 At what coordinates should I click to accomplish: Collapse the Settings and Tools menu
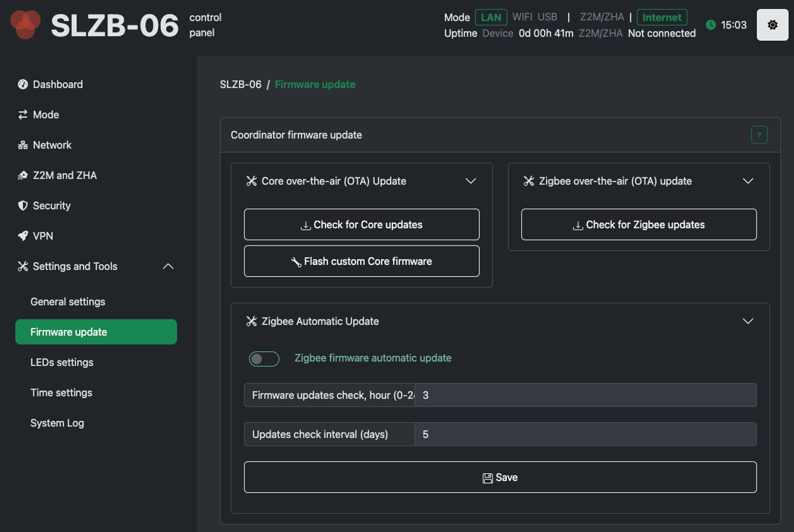(x=168, y=266)
